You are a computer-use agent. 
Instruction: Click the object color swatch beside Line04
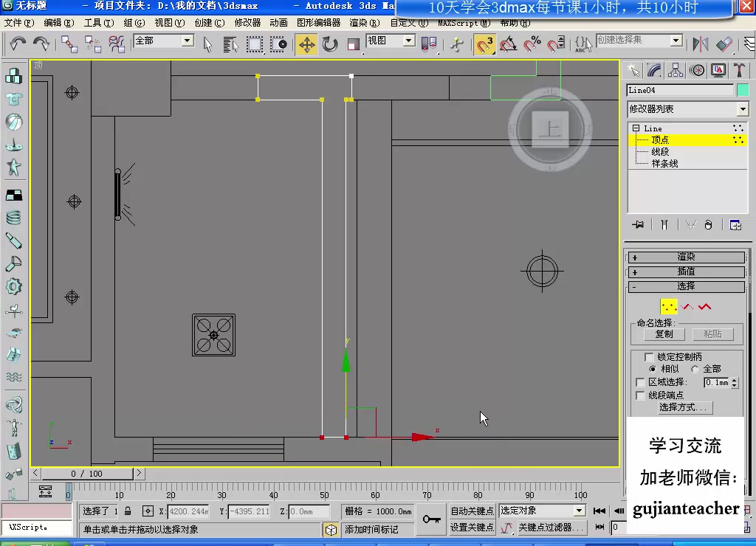[744, 90]
